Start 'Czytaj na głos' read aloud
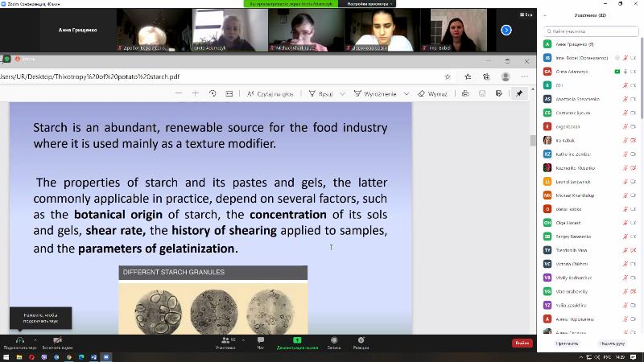Image resolution: width=644 pixels, height=362 pixels. [x=270, y=94]
